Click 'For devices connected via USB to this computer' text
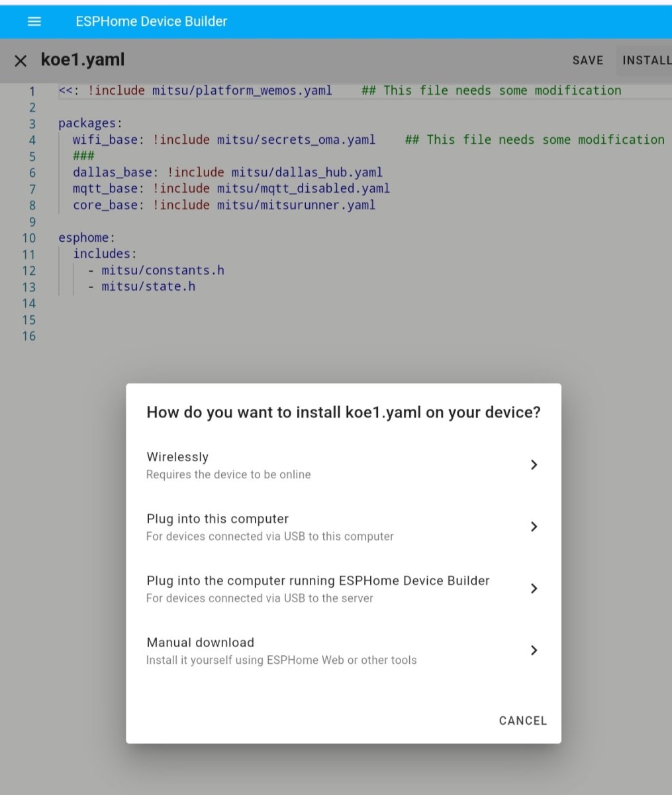This screenshot has width=672, height=795. (x=270, y=536)
